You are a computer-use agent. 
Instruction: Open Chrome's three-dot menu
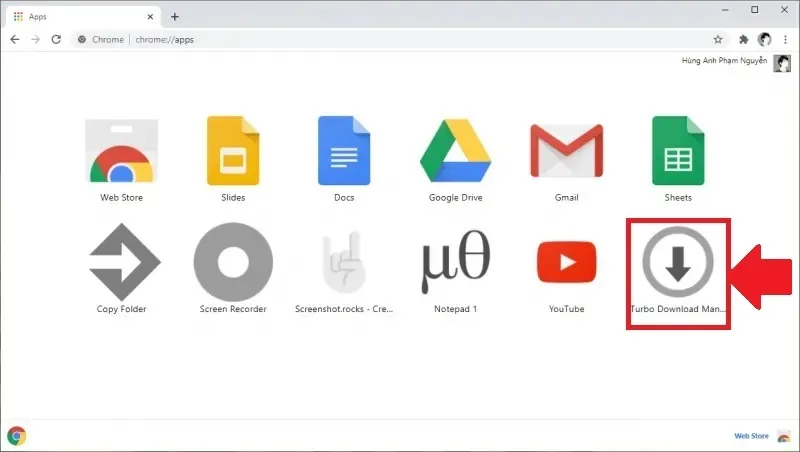click(x=785, y=39)
